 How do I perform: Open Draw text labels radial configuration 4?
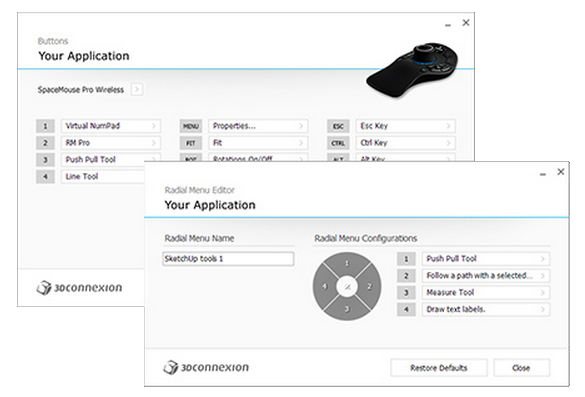point(486,309)
